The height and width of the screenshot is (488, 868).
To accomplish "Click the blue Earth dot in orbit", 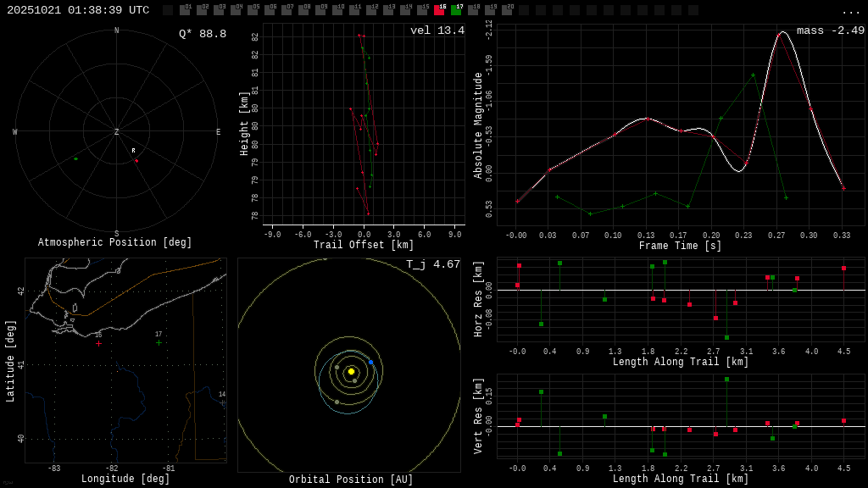I will (x=370, y=362).
